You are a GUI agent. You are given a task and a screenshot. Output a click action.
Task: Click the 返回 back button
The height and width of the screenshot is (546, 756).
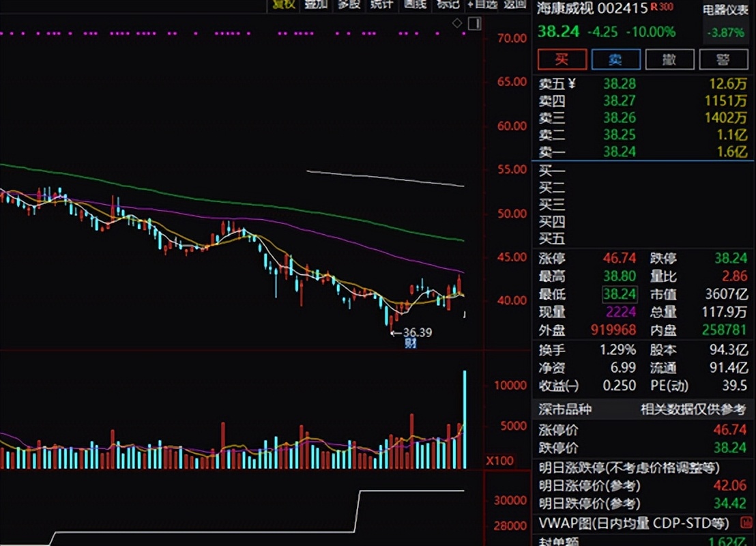(x=514, y=4)
